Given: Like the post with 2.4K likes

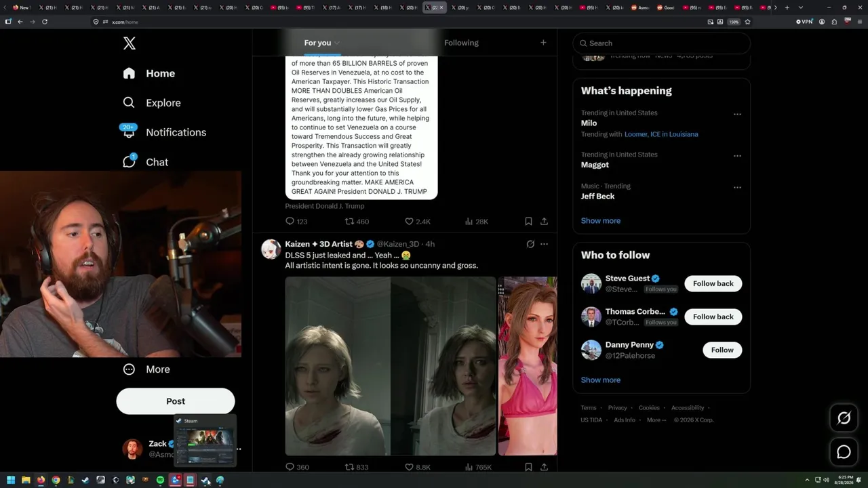Looking at the screenshot, I should point(417,222).
